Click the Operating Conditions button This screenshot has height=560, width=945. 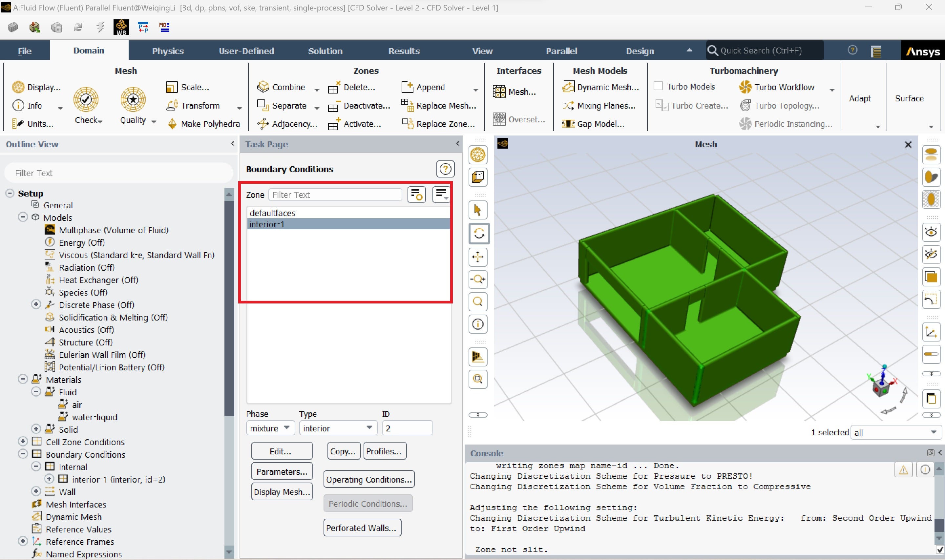point(368,479)
